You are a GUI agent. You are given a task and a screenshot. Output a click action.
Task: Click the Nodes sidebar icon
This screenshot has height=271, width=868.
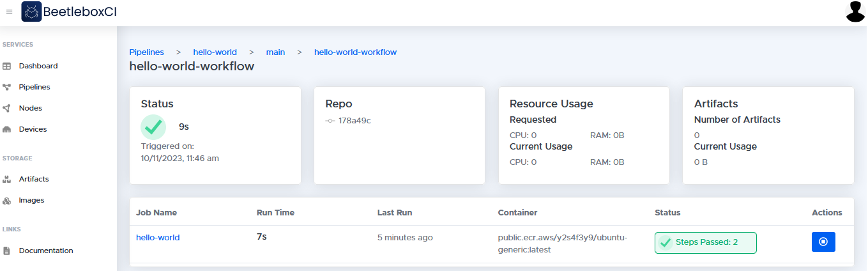click(7, 108)
